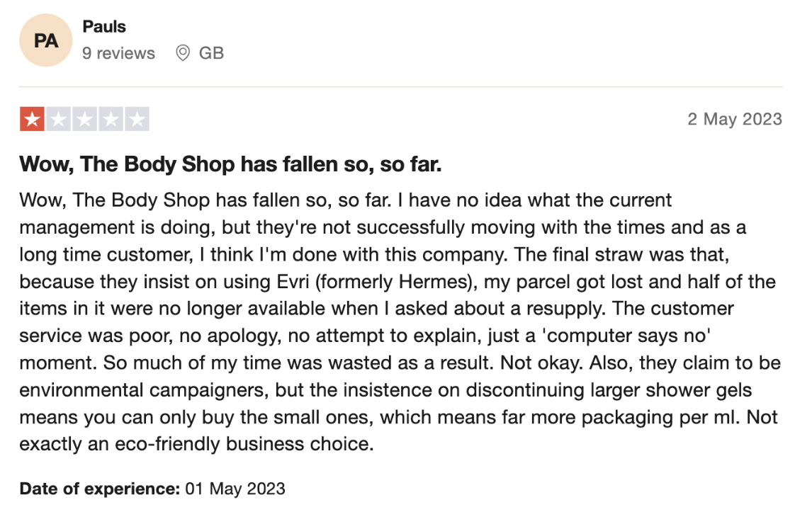Image resolution: width=812 pixels, height=507 pixels.
Task: Click the divider line under the profile
Action: pos(401,86)
